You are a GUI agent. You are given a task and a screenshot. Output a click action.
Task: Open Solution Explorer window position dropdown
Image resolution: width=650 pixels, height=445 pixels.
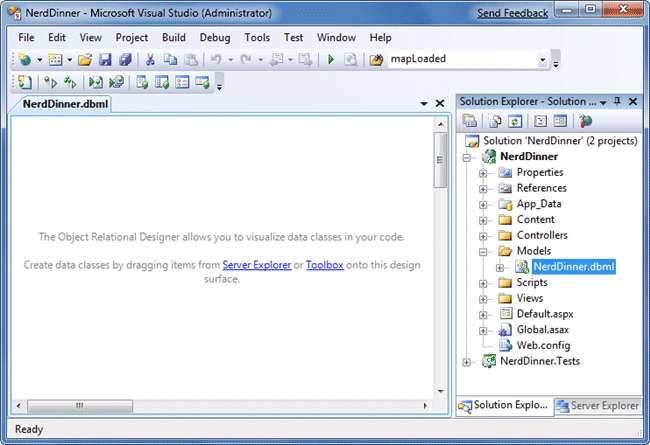click(603, 102)
